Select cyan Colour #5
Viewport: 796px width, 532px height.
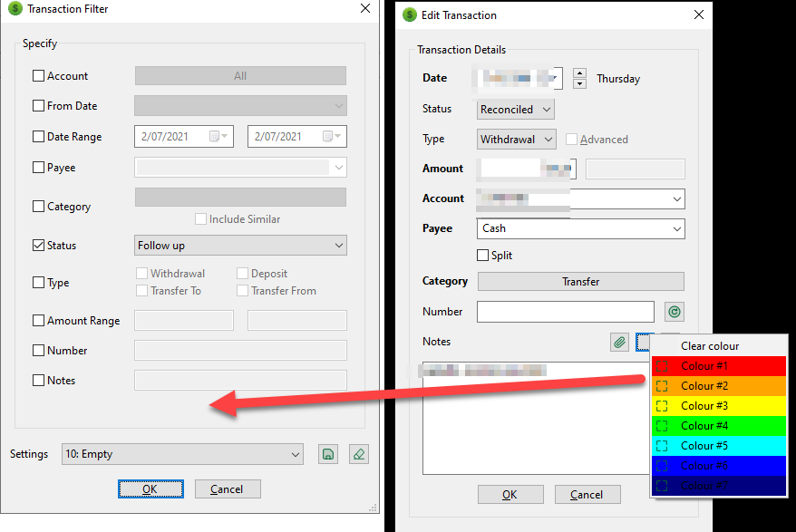coord(719,446)
